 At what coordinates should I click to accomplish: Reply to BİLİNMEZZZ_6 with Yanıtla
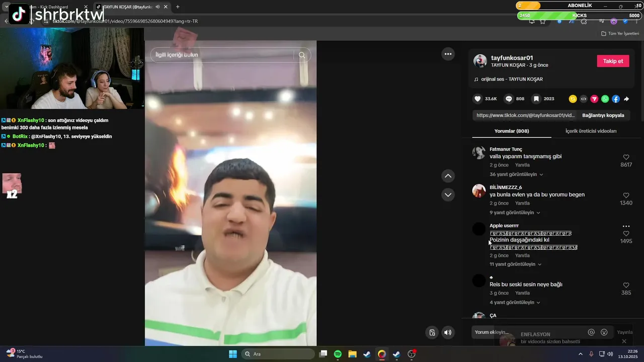tap(522, 203)
